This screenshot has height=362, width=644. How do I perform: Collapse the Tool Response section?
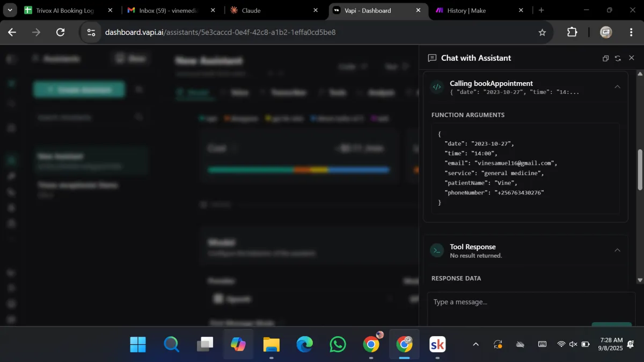click(617, 250)
